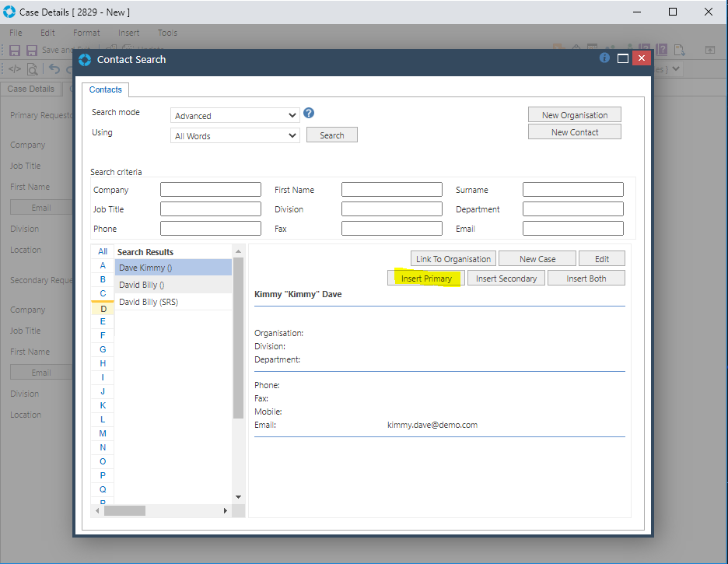This screenshot has height=564, width=728.
Task: Focus the Fax search criteria field
Action: (392, 229)
